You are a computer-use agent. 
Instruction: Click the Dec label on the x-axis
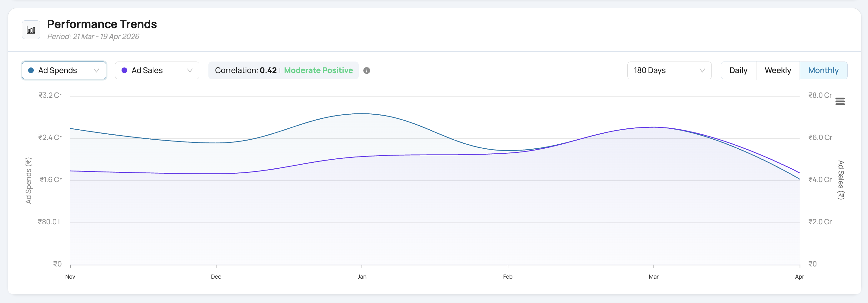coord(216,277)
